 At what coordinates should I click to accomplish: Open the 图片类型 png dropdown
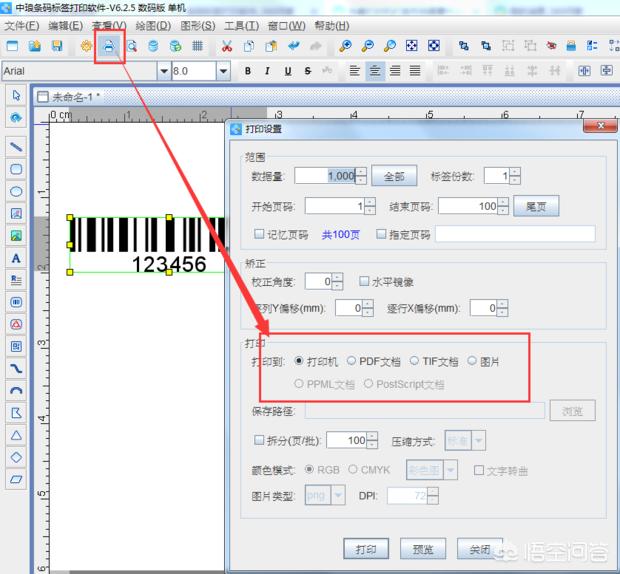[x=338, y=495]
